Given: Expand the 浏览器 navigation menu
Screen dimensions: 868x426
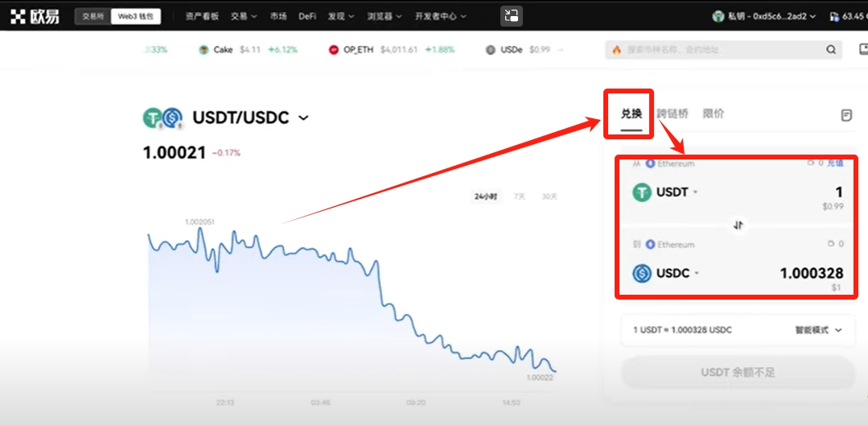Looking at the screenshot, I should (385, 17).
